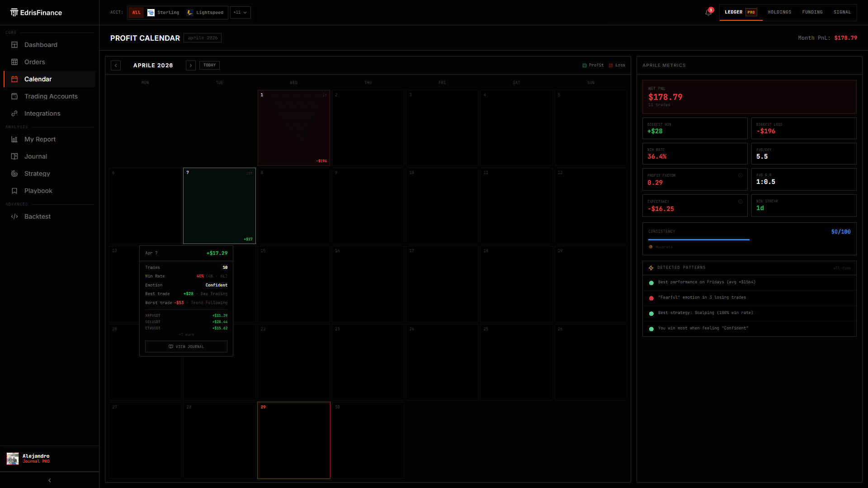Open Trading Accounts wallet icon
This screenshot has height=488, width=868.
pyautogui.click(x=14, y=96)
